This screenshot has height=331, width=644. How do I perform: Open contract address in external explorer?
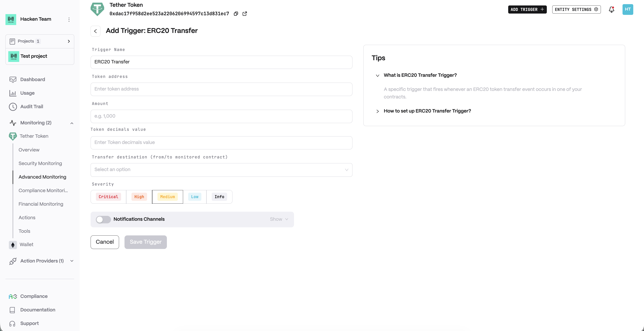tap(245, 14)
